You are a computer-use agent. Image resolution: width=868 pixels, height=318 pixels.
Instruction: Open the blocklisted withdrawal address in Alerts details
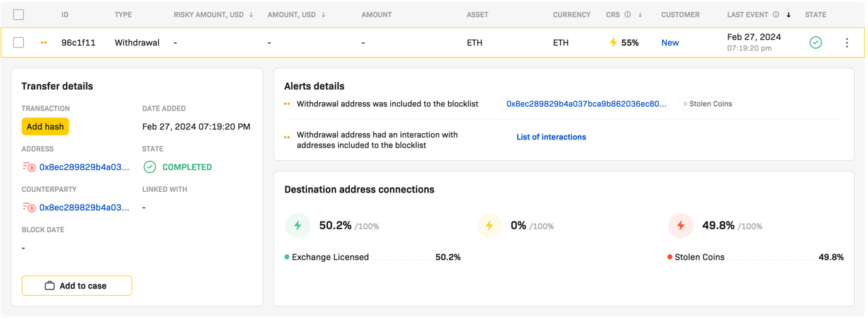click(586, 104)
